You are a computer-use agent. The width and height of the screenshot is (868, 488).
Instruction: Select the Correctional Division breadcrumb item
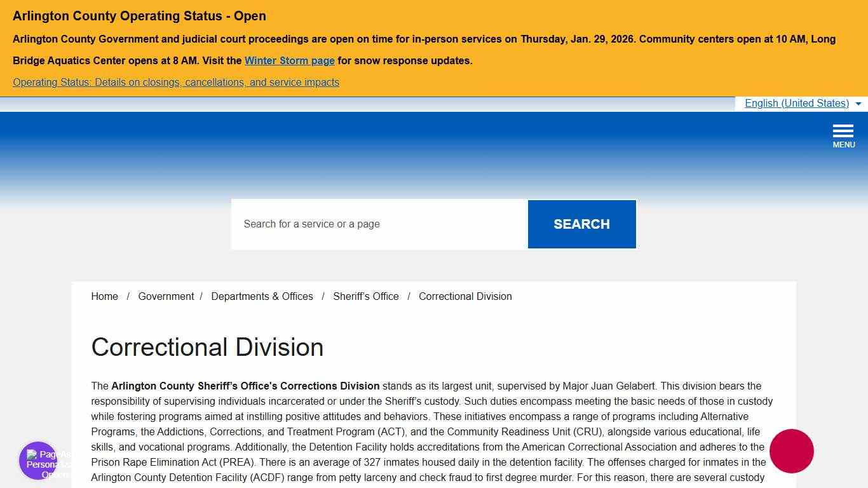[465, 296]
